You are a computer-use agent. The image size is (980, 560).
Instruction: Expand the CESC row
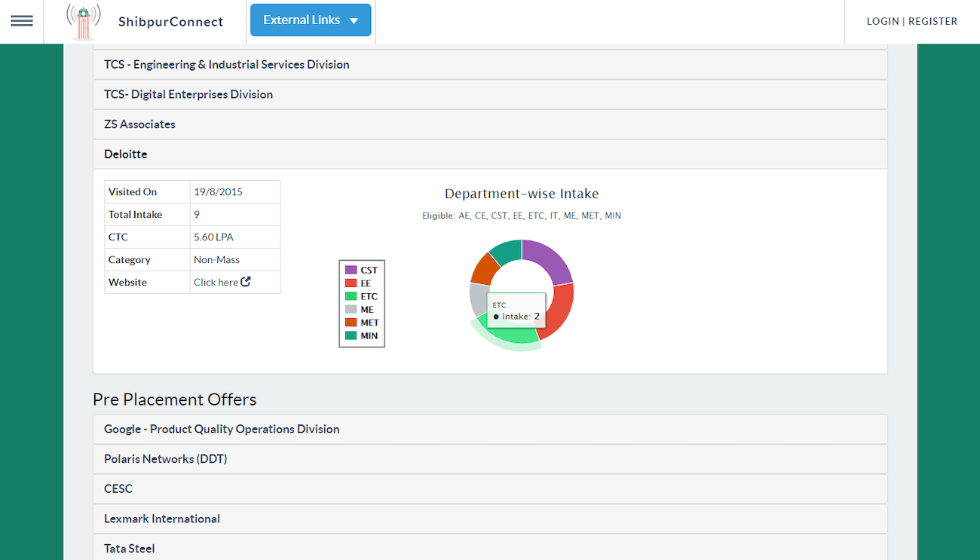pos(118,489)
